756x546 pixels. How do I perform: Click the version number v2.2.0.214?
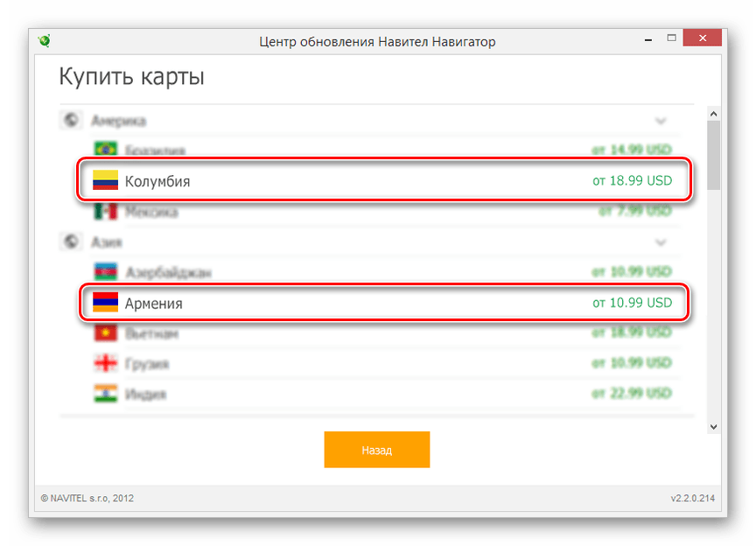pos(692,498)
